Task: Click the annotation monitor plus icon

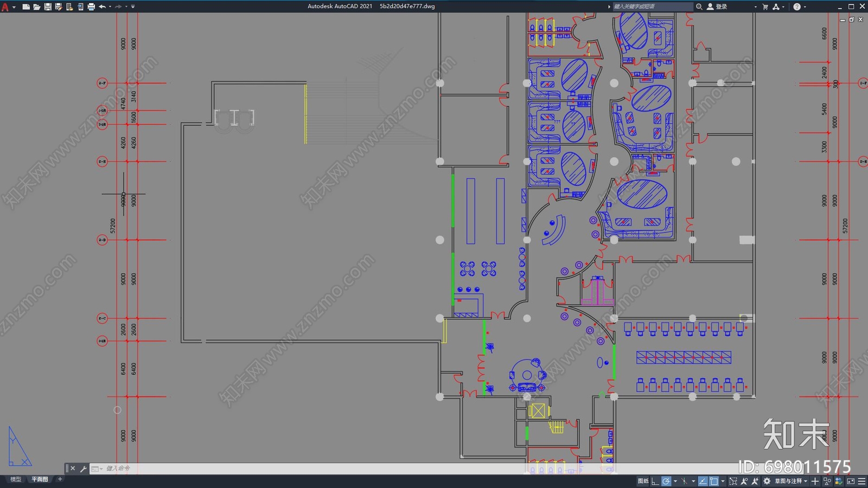Action: tap(815, 481)
